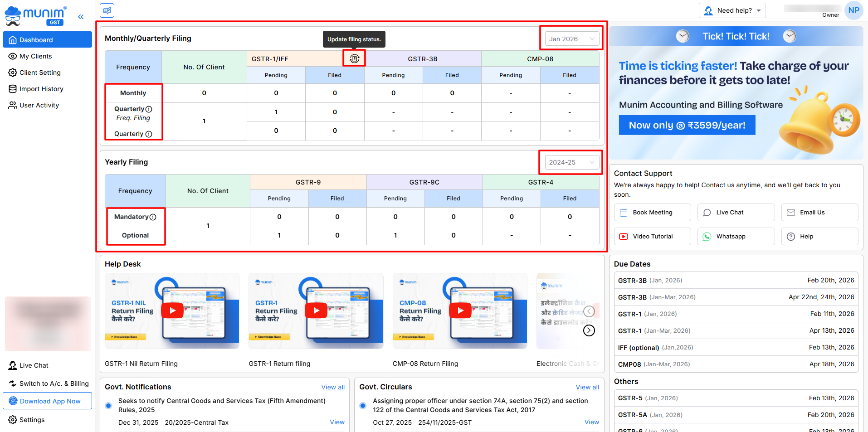Image resolution: width=868 pixels, height=432 pixels.
Task: Click the NP profile avatar
Action: (853, 10)
